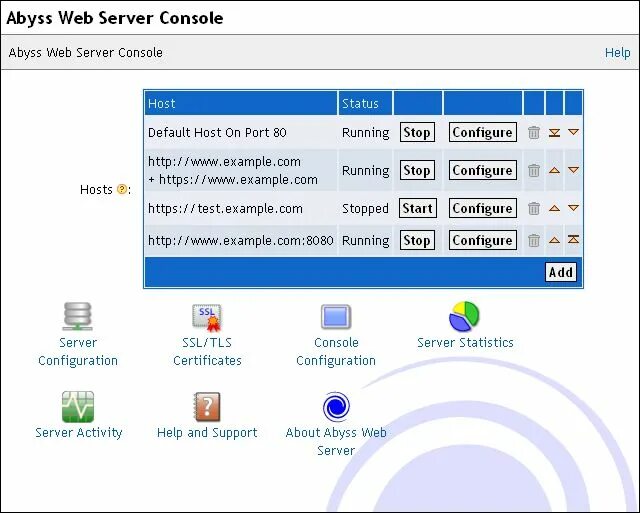640x513 pixels.
Task: Select 'https://test.example.com' host name
Action: point(225,209)
